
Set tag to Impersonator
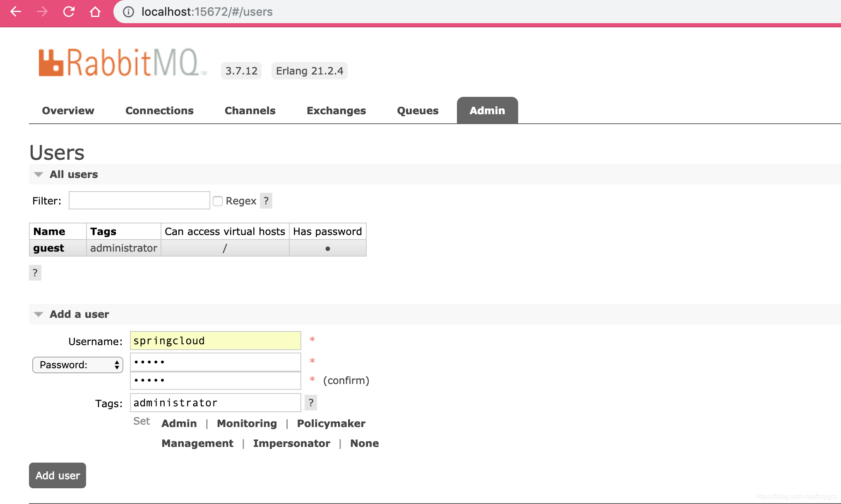(x=291, y=443)
